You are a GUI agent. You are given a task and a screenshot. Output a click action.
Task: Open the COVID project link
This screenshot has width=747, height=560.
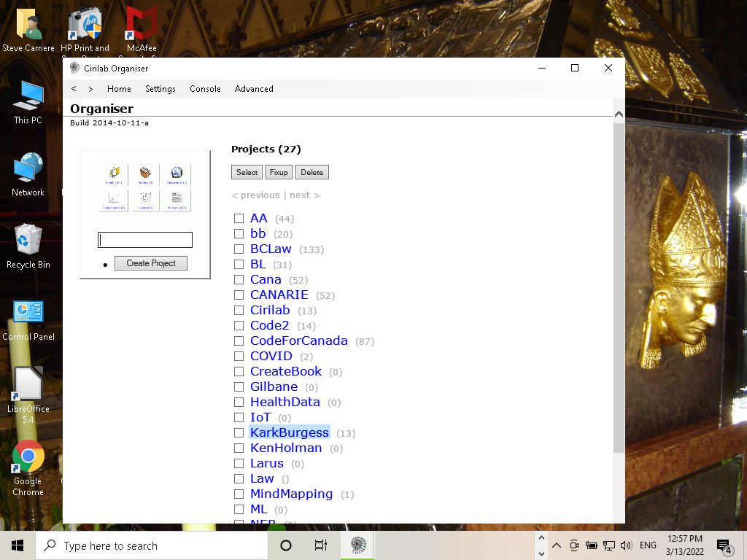pos(271,356)
